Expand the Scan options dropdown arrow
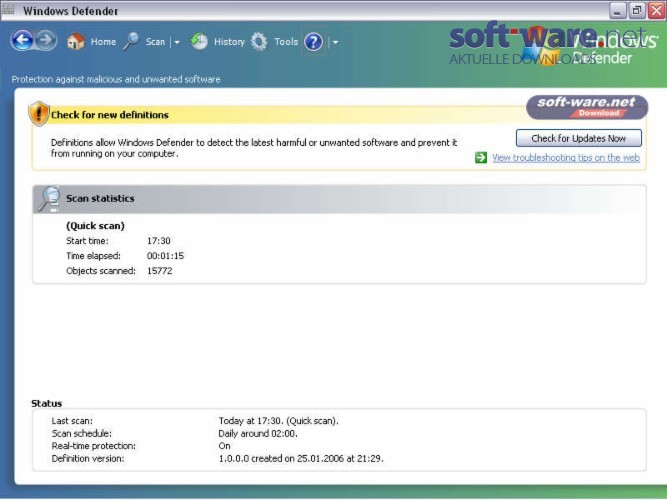667x500 pixels. 177,42
